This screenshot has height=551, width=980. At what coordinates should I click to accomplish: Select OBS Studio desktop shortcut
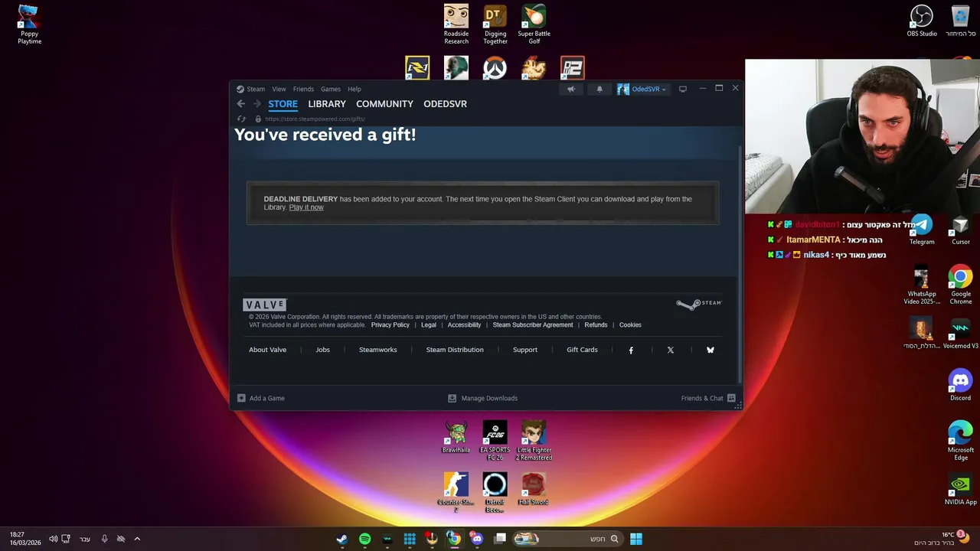click(922, 21)
